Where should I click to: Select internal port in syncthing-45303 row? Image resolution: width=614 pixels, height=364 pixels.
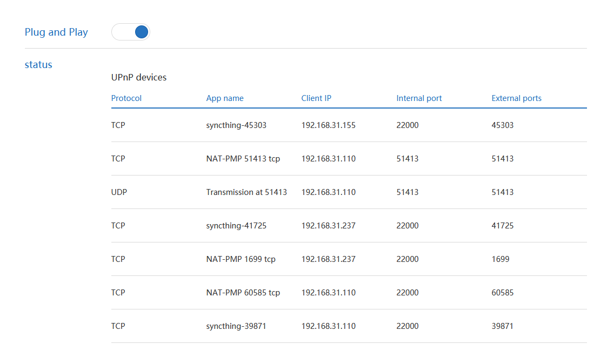tap(407, 125)
